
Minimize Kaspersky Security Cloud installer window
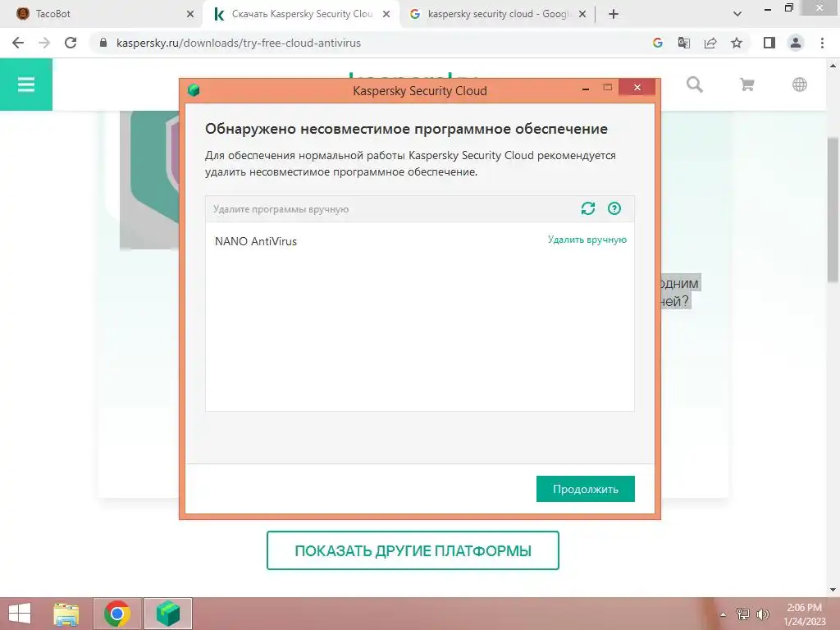tap(586, 88)
